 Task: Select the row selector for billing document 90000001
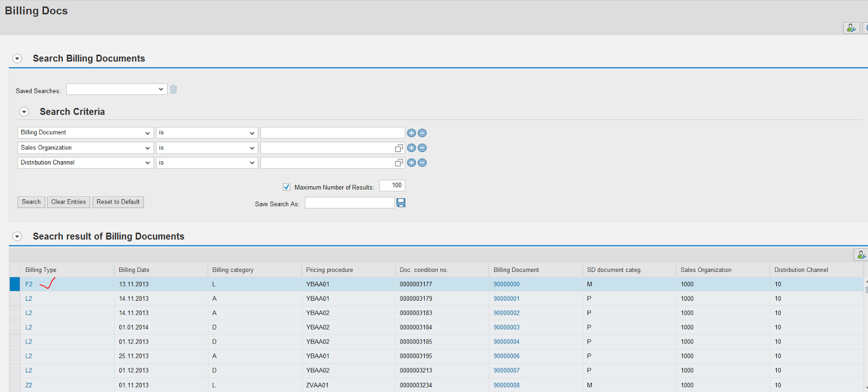click(15, 299)
